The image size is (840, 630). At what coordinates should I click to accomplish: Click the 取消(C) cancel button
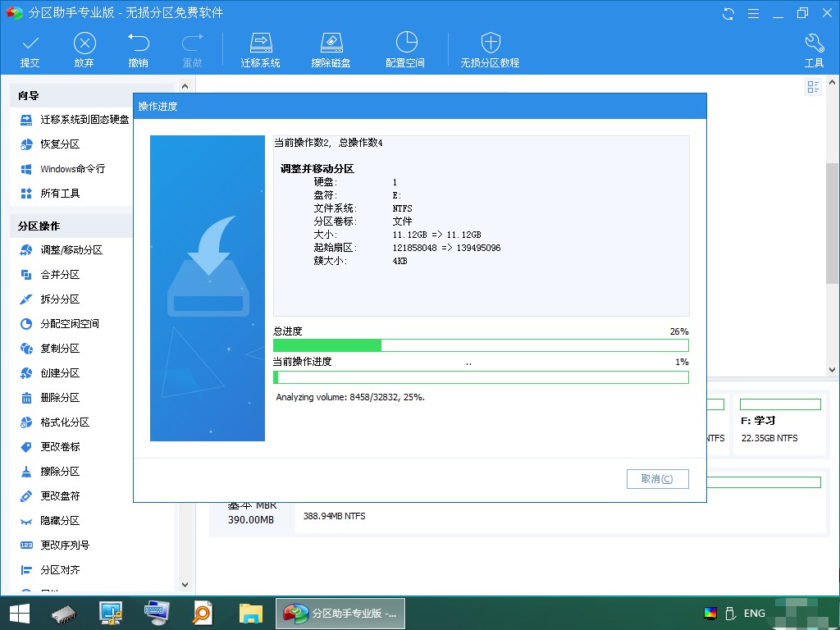click(x=657, y=479)
